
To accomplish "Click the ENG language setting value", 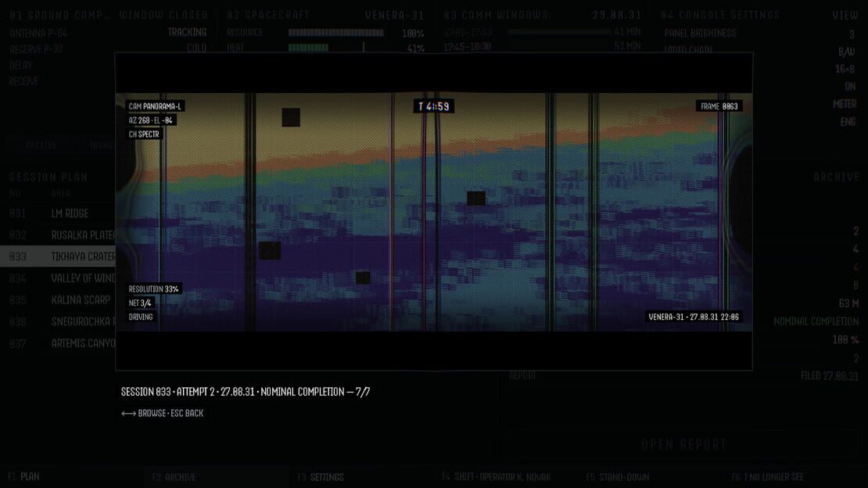I will [848, 121].
